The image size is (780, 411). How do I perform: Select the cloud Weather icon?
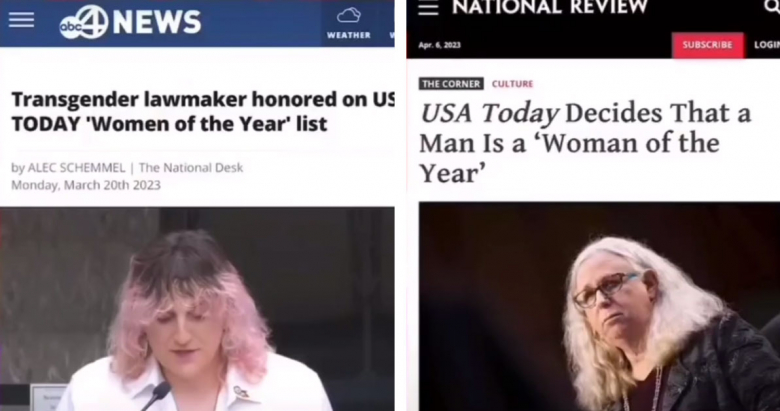point(348,15)
